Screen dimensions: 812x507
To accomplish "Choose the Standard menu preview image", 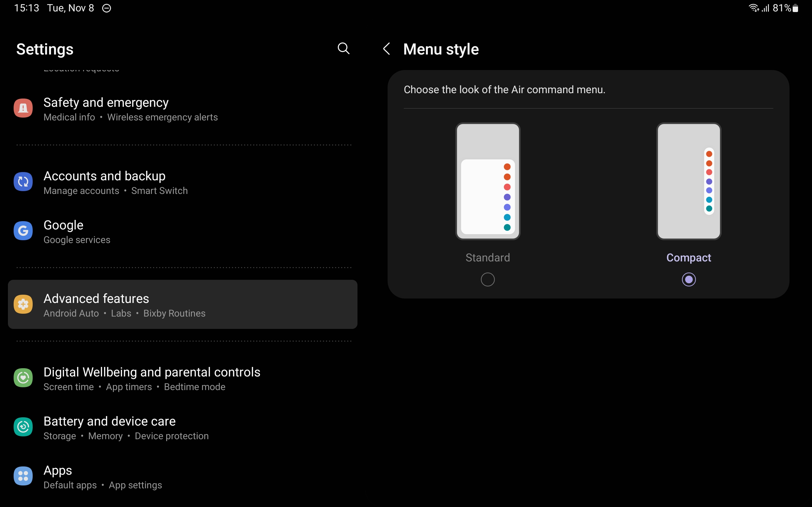I will (x=488, y=181).
